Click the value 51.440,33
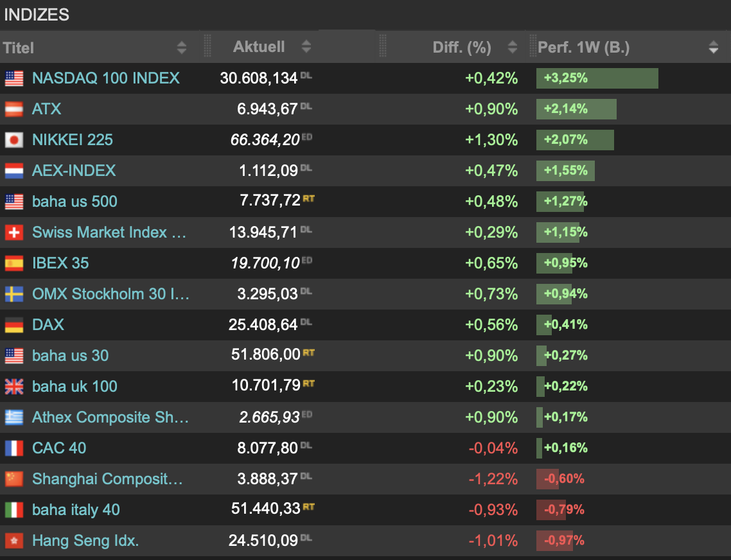The image size is (731, 560). pos(266,508)
